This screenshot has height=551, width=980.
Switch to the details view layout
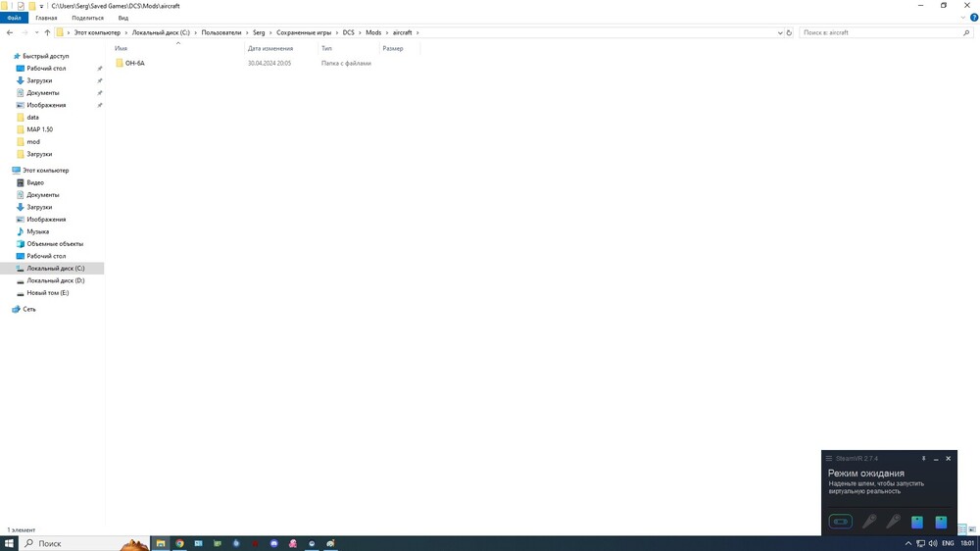click(962, 529)
